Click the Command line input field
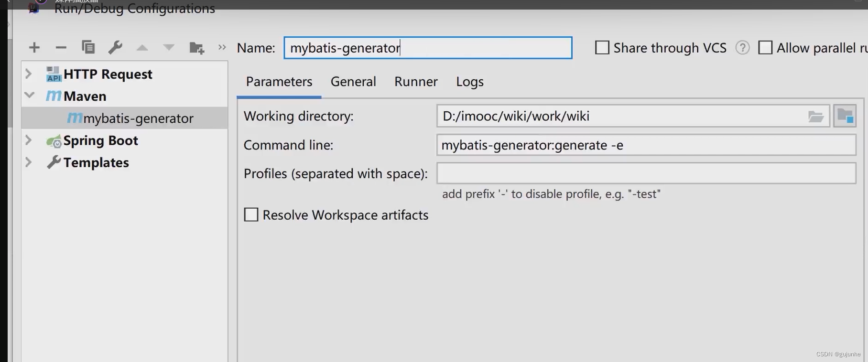This screenshot has height=362, width=868. pyautogui.click(x=645, y=145)
